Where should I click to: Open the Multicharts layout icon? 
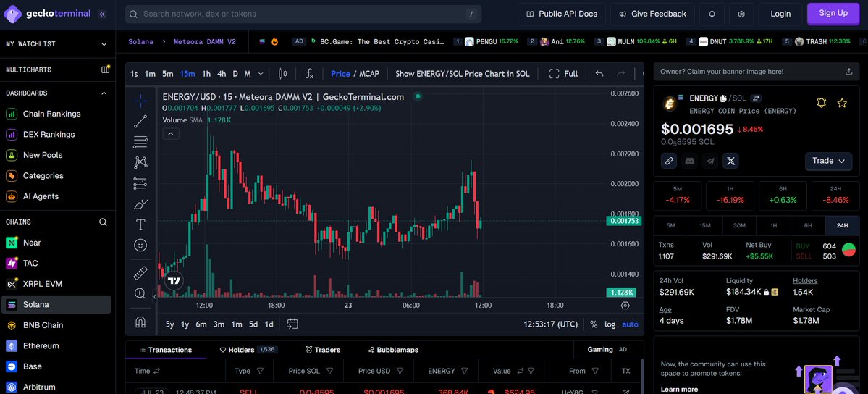coord(105,70)
